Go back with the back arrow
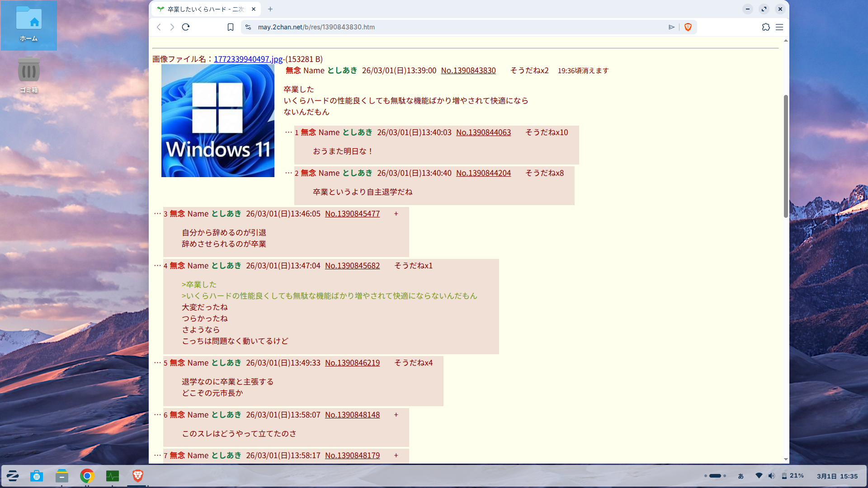This screenshot has width=868, height=488. click(x=159, y=27)
